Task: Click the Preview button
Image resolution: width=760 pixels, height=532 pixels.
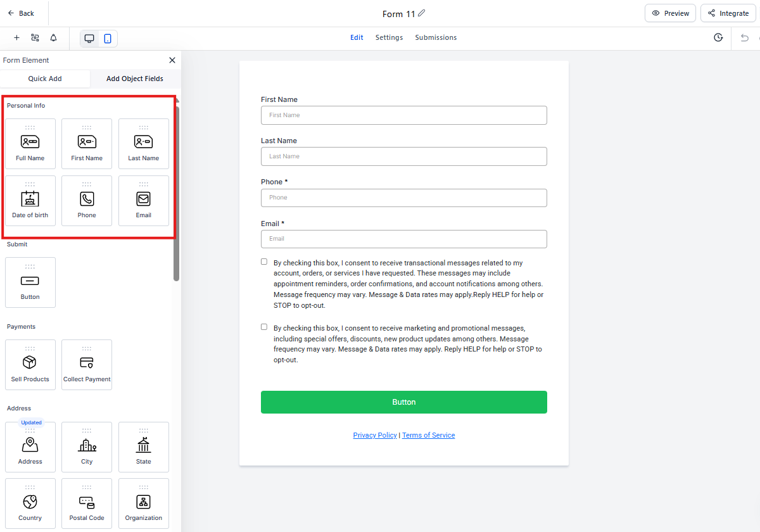Action: [670, 13]
